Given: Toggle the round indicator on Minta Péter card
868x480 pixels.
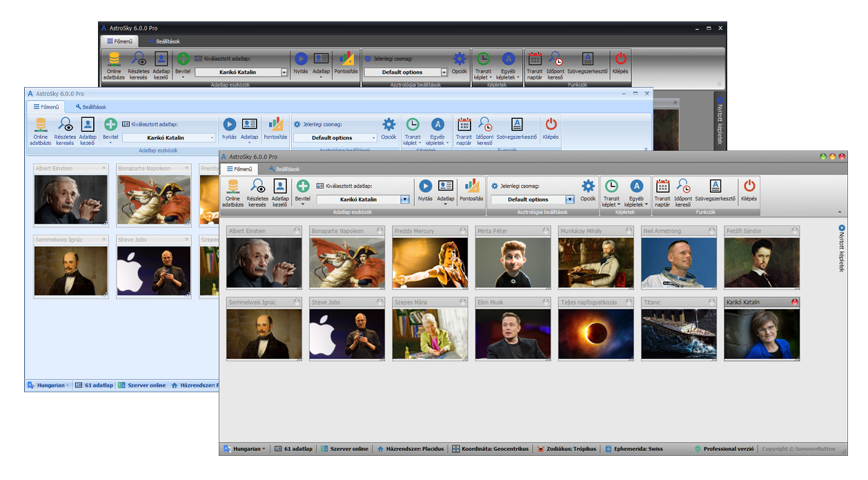Looking at the screenshot, I should click(x=546, y=231).
